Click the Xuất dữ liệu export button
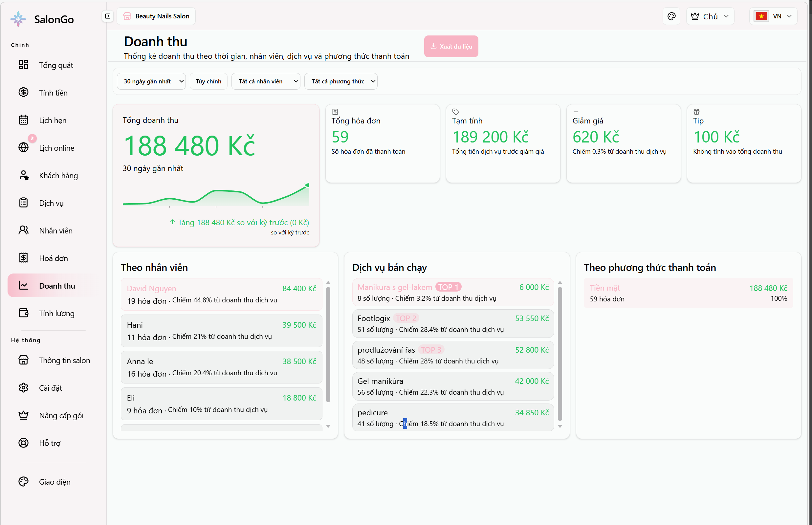Viewport: 812px width, 525px height. [451, 46]
